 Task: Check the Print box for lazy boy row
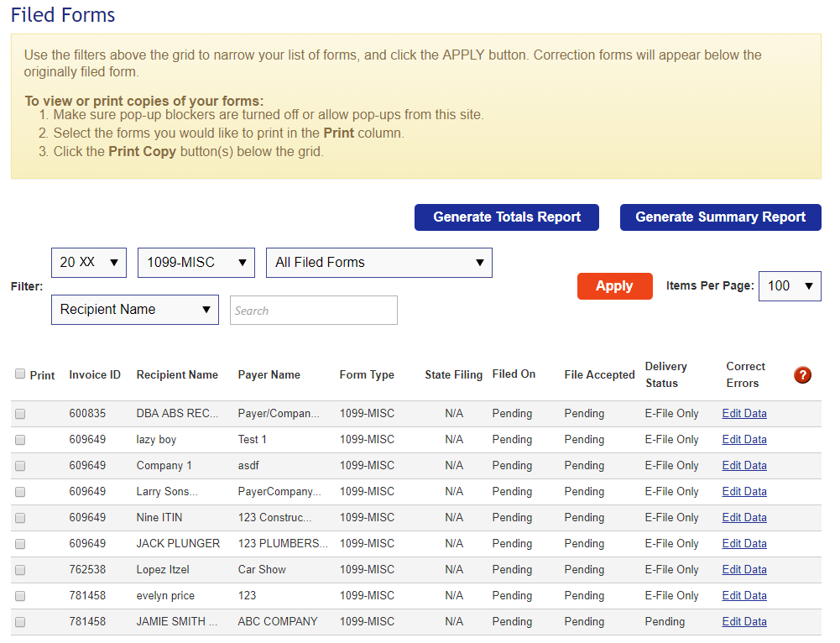[20, 440]
